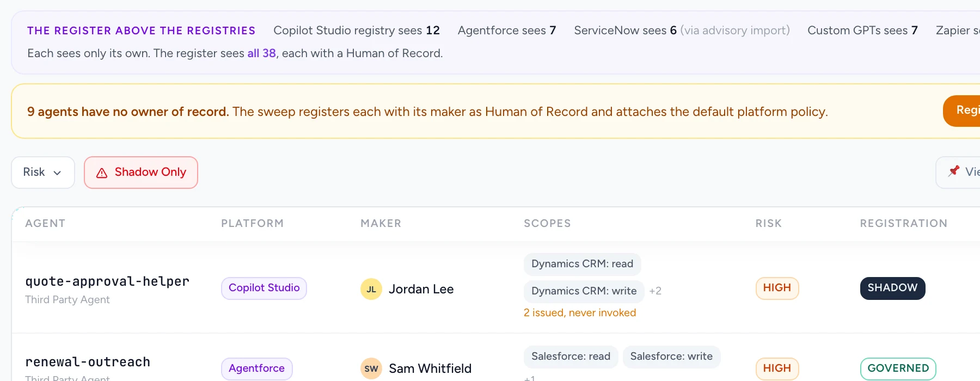Screen dimensions: 980x381
Task: Click the HIGH risk badge for quote-approval-helper
Action: 777,288
